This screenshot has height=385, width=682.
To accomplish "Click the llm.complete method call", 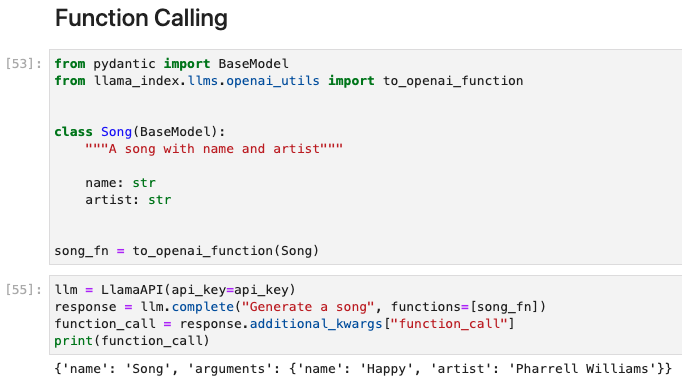I will coord(187,307).
